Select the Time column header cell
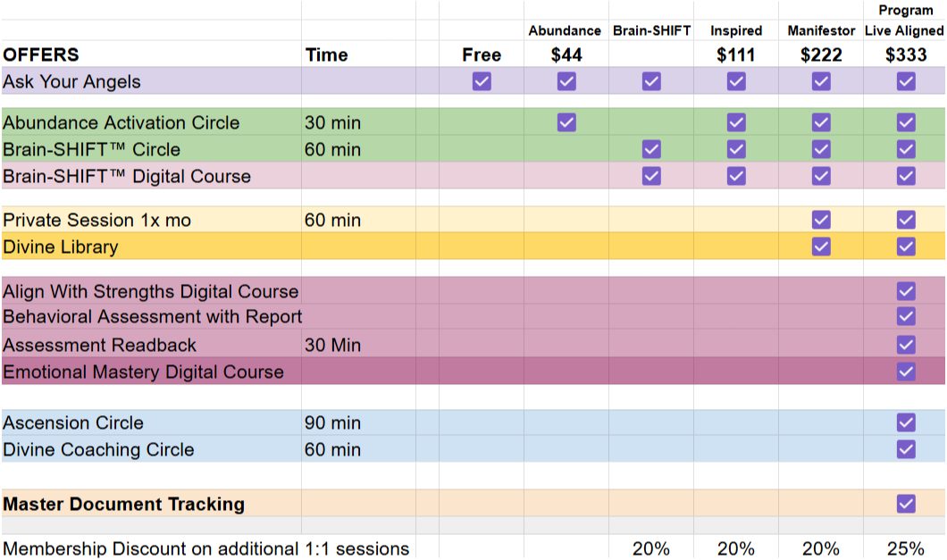Viewport: 947px width, 560px height. point(359,54)
